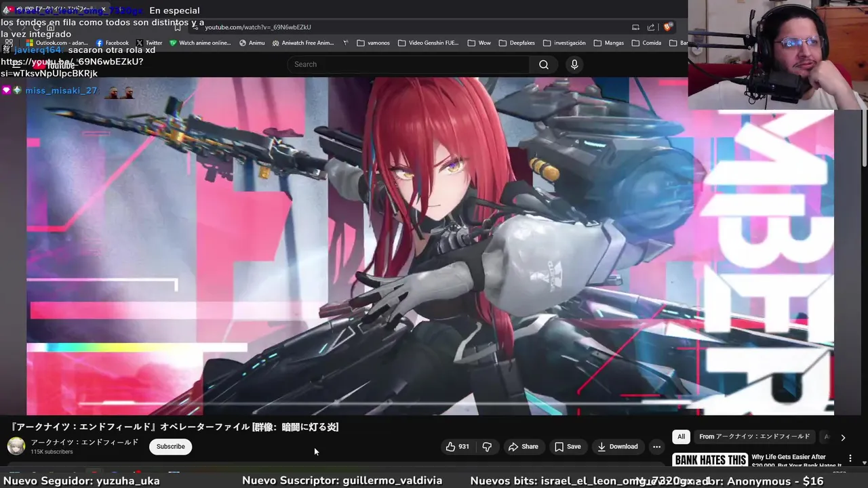Open the vamonos bookmark folder
Viewport: 868px width, 488px height.
374,43
